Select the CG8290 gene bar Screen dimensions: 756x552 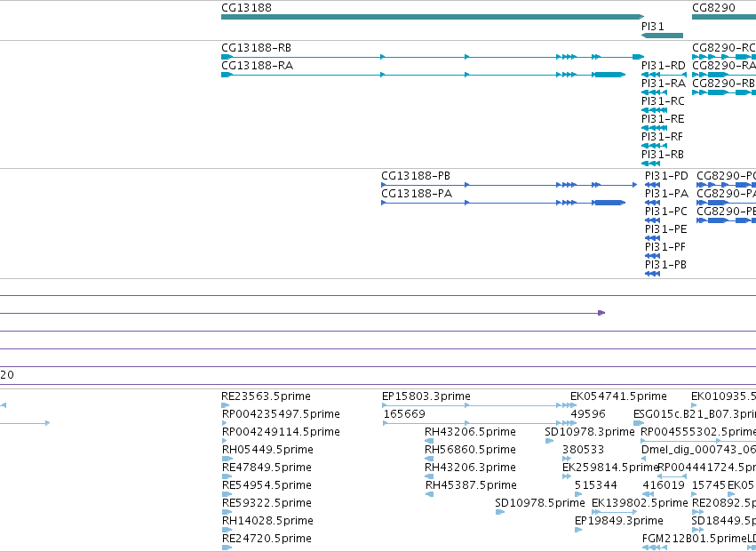click(x=724, y=17)
